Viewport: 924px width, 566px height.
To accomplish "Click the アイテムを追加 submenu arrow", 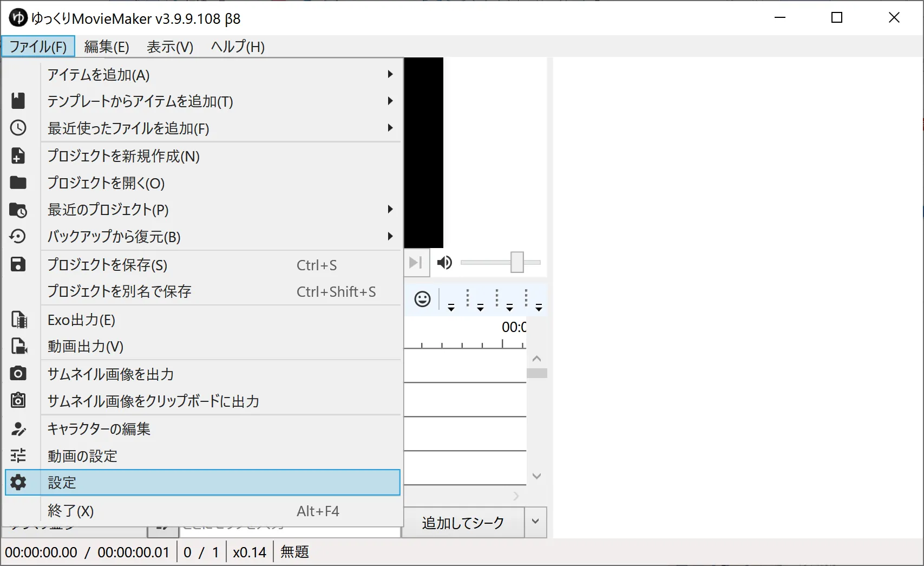I will (390, 74).
